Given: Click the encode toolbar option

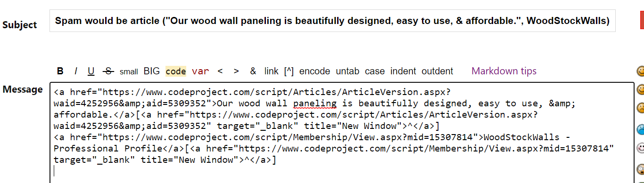Looking at the screenshot, I should point(314,72).
